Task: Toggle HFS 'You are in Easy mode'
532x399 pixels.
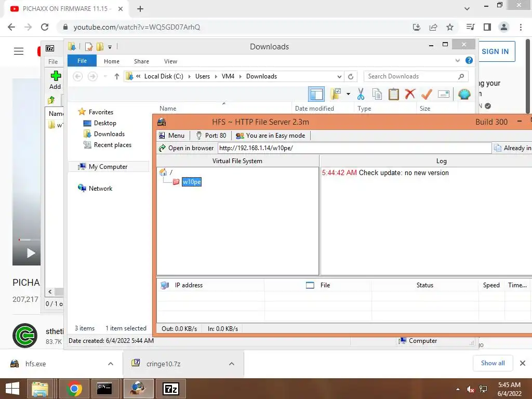Action: [x=271, y=136]
